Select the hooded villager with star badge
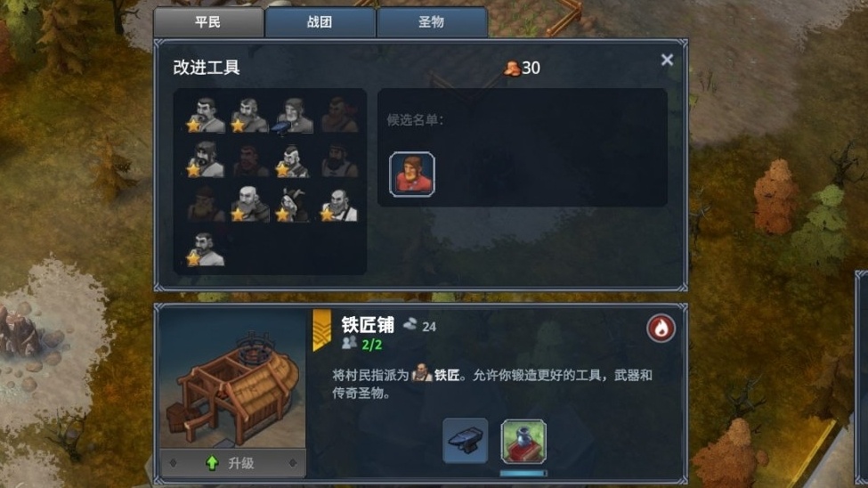Viewport: 868px width, 488px height. [x=292, y=204]
